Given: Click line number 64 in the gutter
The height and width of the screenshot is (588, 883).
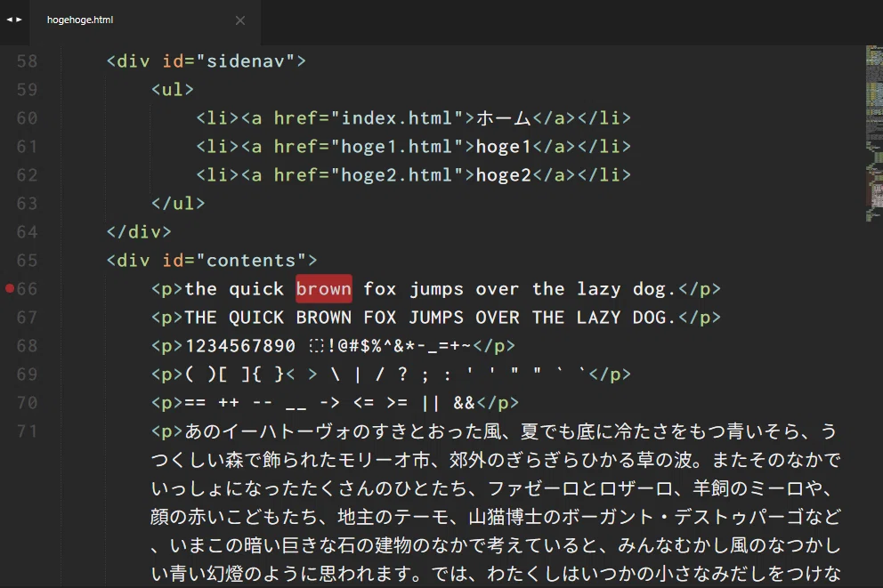Looking at the screenshot, I should [x=27, y=232].
